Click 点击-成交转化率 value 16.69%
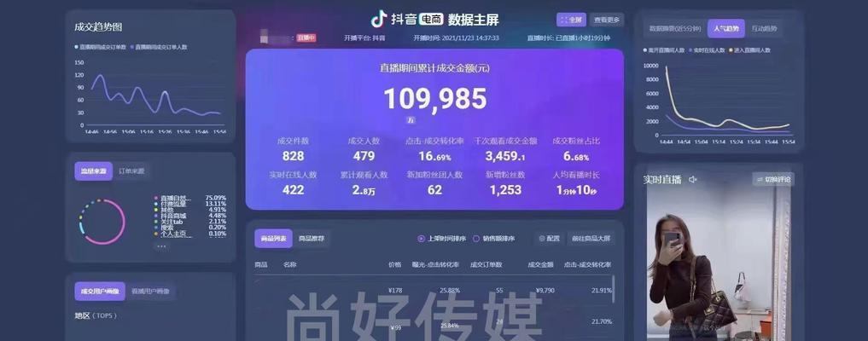This screenshot has height=341, width=868. pos(434,156)
